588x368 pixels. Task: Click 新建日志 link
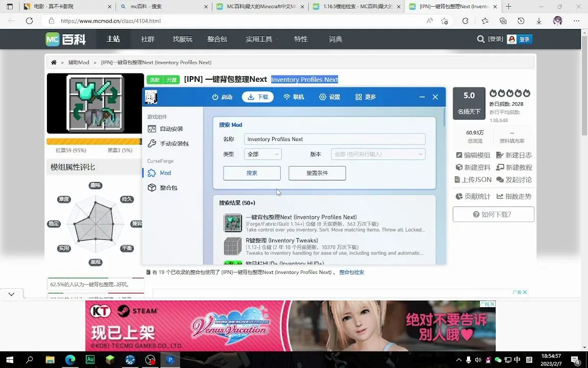coord(514,155)
